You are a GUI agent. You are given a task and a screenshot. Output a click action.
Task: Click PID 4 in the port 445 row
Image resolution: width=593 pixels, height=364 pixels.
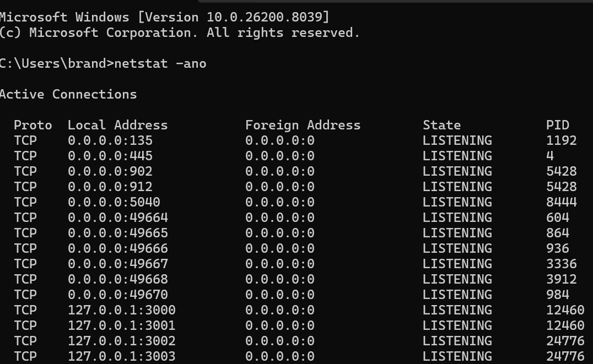[550, 156]
